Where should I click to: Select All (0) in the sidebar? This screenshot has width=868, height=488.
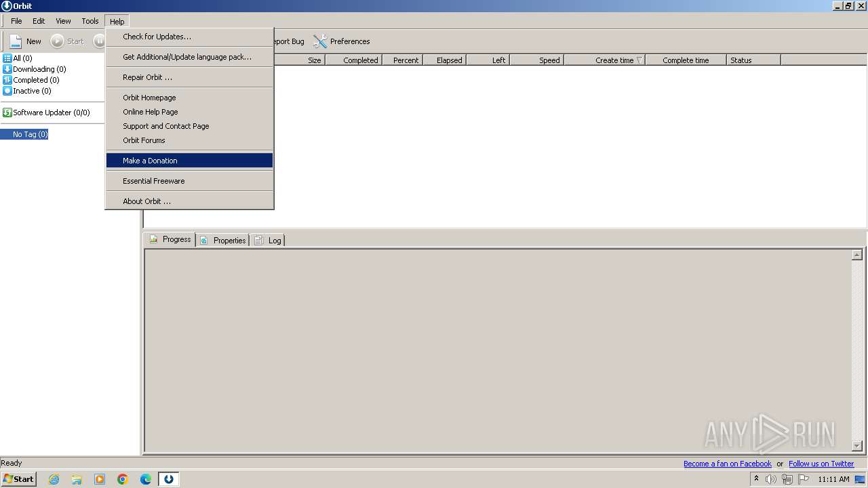click(18, 58)
